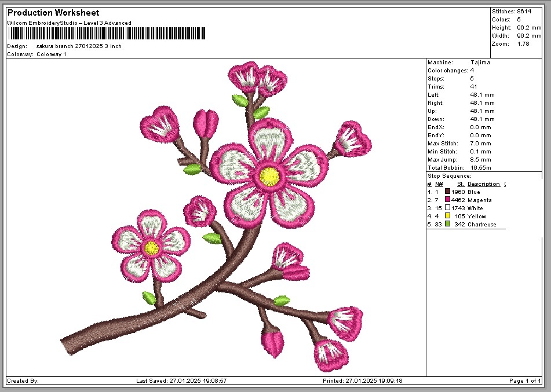Click the Stop Sequence heading
The width and height of the screenshot is (551, 392).
[449, 176]
